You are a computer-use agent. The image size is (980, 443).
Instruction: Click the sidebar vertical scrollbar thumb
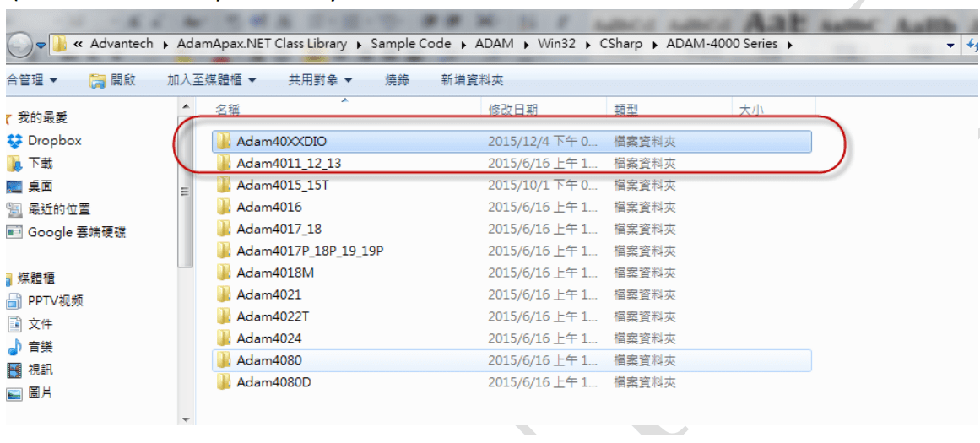(186, 192)
